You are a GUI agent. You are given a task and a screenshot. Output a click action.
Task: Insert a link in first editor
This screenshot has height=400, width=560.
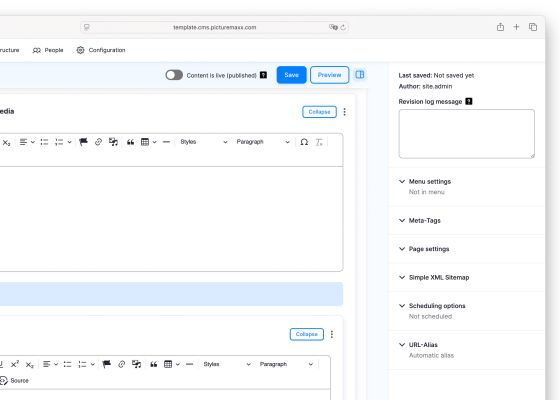(x=98, y=142)
